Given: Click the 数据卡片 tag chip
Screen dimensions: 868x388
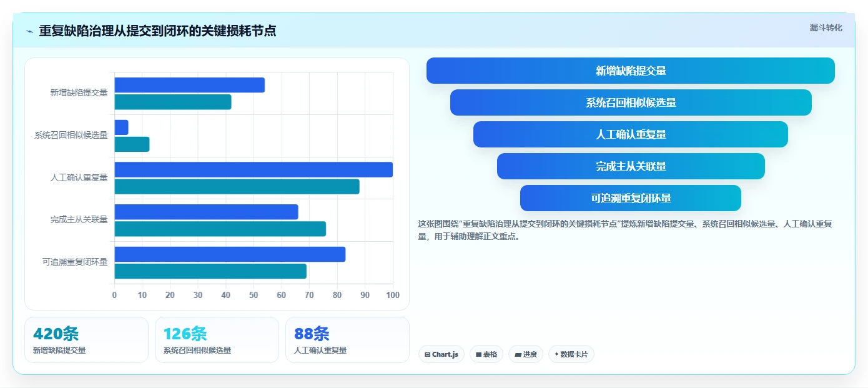Looking at the screenshot, I should click(571, 354).
